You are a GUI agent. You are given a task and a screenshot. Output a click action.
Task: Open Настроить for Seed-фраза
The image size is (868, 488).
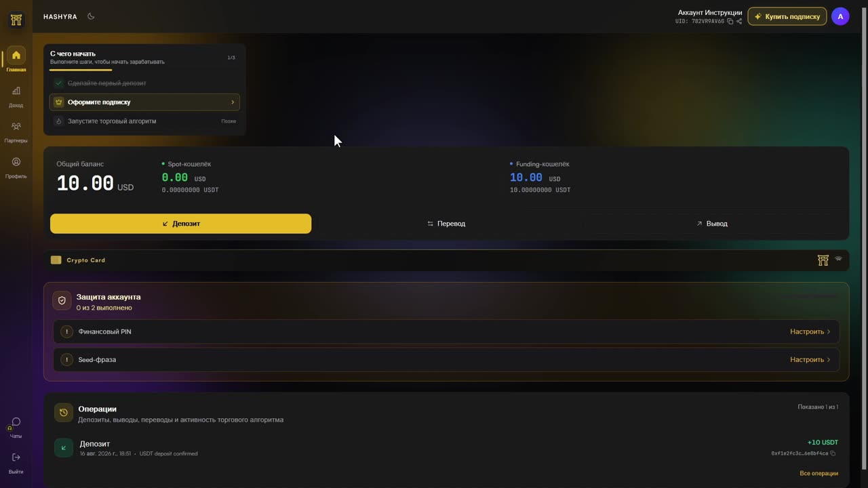click(x=810, y=360)
